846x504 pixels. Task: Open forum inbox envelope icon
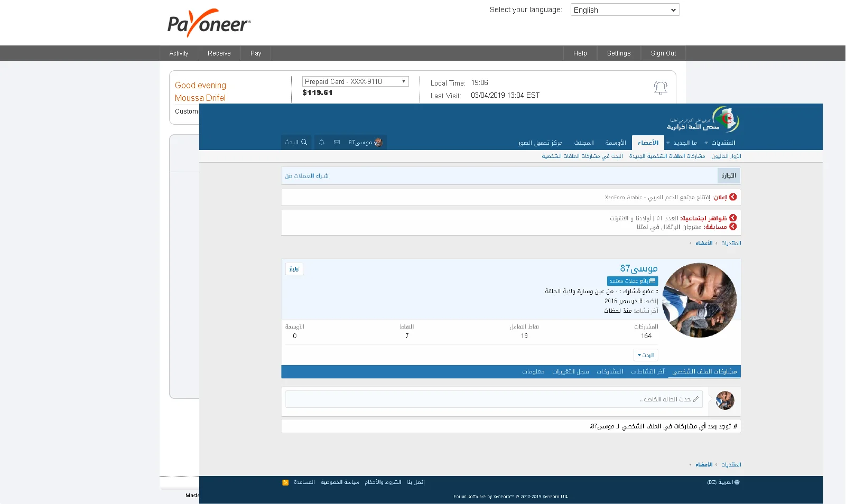(337, 143)
